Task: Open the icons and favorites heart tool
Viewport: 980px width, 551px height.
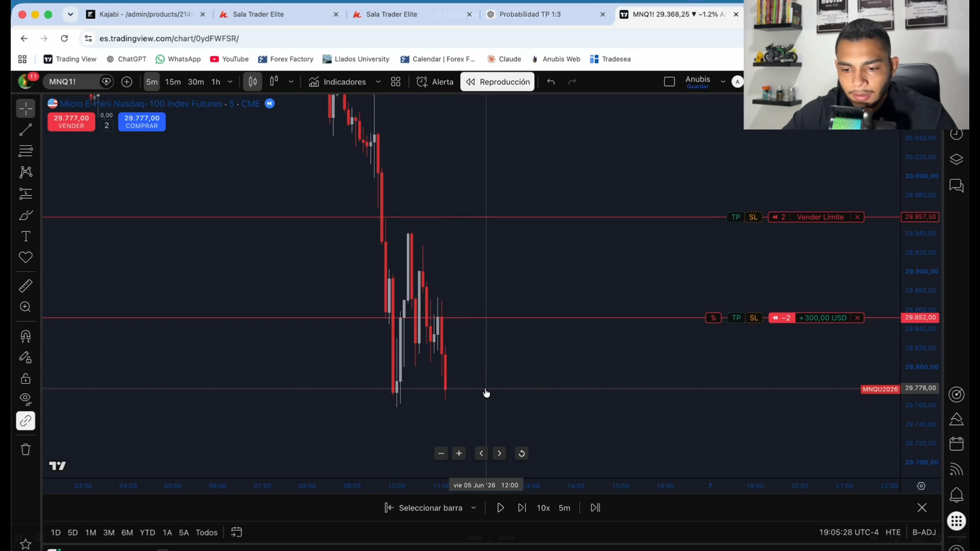Action: pyautogui.click(x=26, y=258)
